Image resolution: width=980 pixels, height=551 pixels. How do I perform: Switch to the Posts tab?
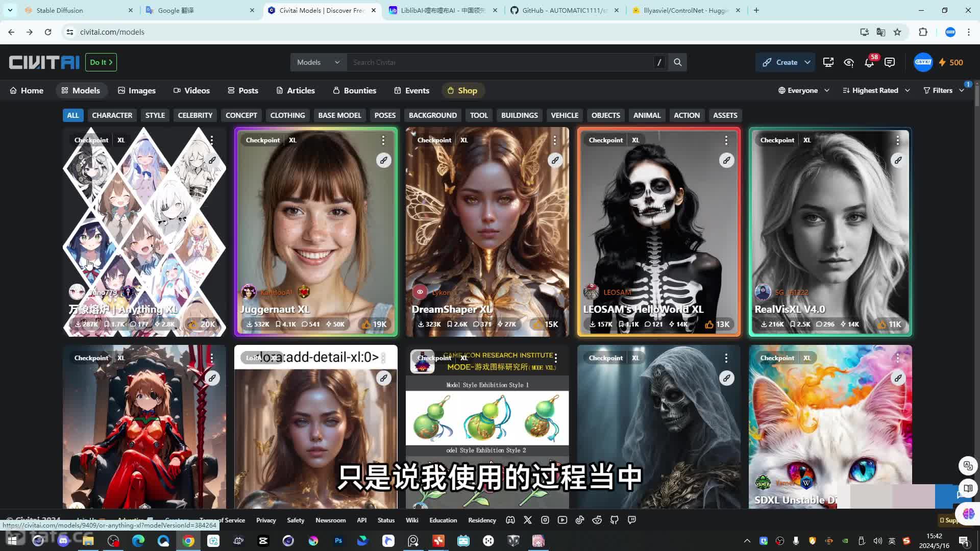point(243,90)
